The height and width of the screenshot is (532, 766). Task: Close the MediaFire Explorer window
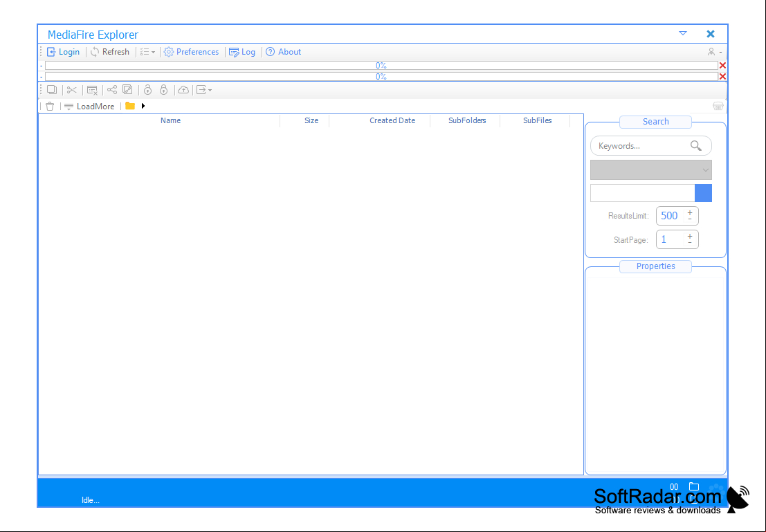click(x=711, y=34)
